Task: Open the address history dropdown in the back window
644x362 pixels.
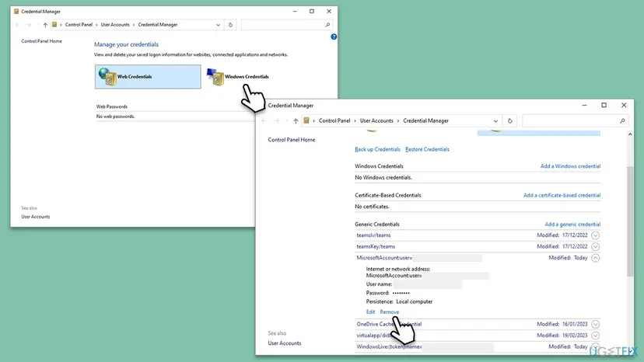Action: pos(218,25)
